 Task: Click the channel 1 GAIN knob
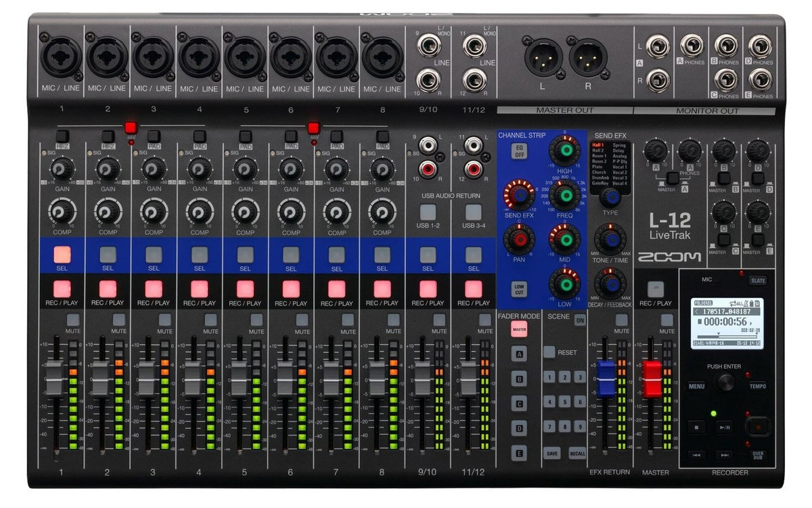pos(62,168)
